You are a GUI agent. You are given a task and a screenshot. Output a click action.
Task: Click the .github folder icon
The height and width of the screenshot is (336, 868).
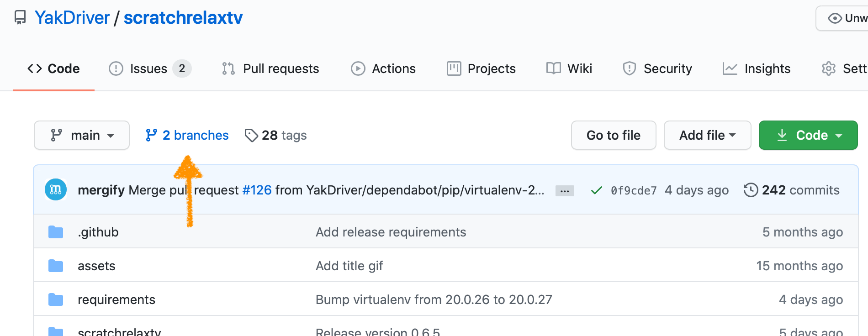[56, 232]
